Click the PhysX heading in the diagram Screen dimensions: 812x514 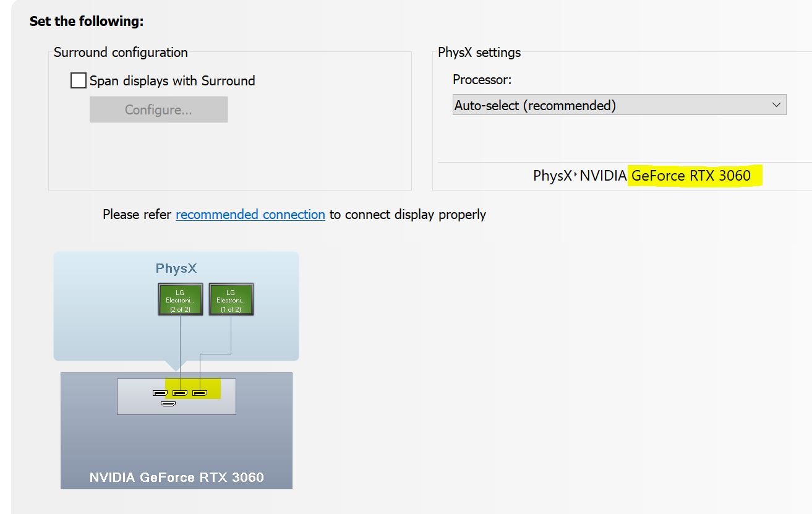[176, 268]
